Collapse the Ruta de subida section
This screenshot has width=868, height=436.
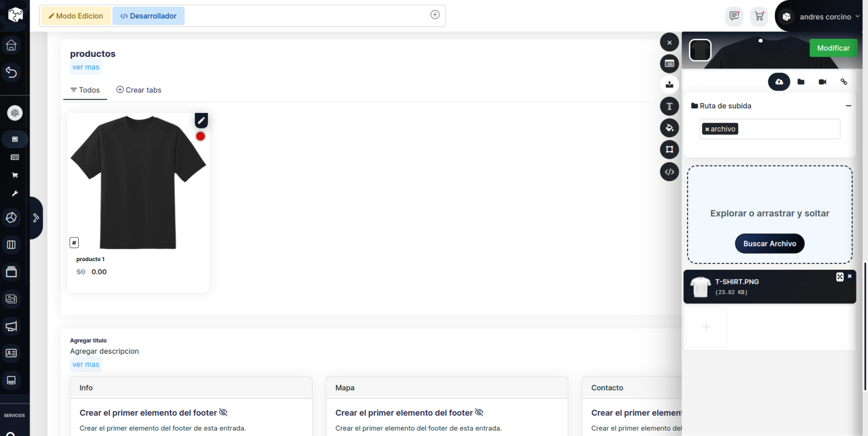pos(848,106)
